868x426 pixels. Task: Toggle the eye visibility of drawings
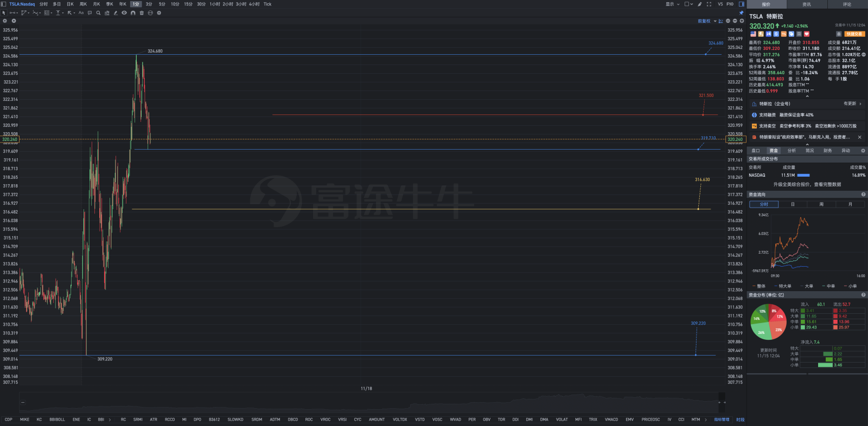click(124, 13)
